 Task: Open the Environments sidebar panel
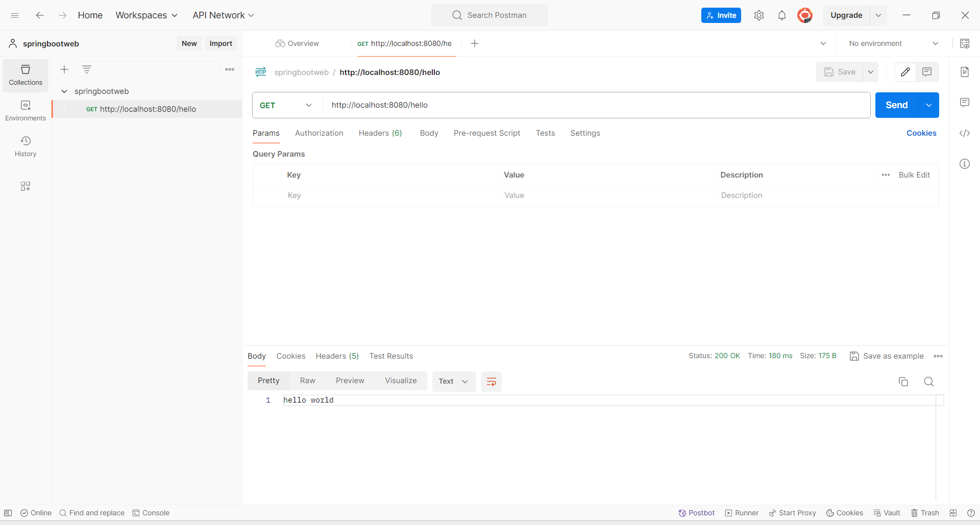tap(26, 111)
